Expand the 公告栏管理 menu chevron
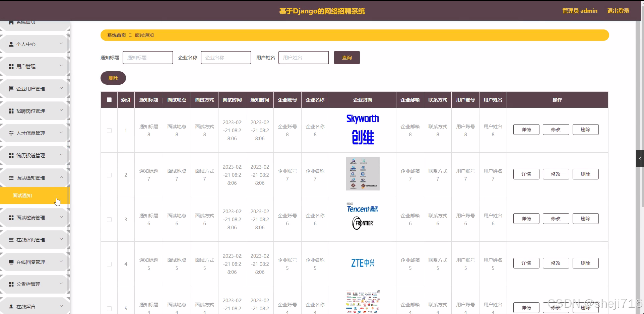Image resolution: width=644 pixels, height=314 pixels. coord(61,284)
